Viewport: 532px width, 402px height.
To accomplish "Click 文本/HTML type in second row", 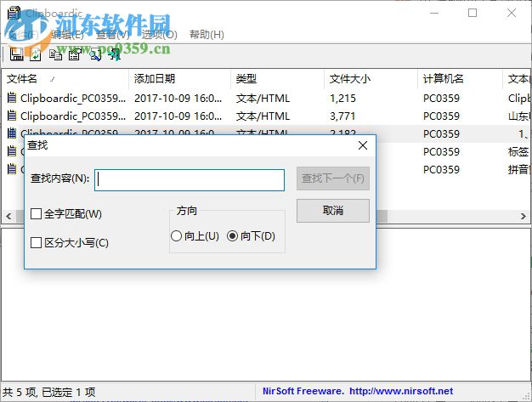I will click(x=263, y=116).
